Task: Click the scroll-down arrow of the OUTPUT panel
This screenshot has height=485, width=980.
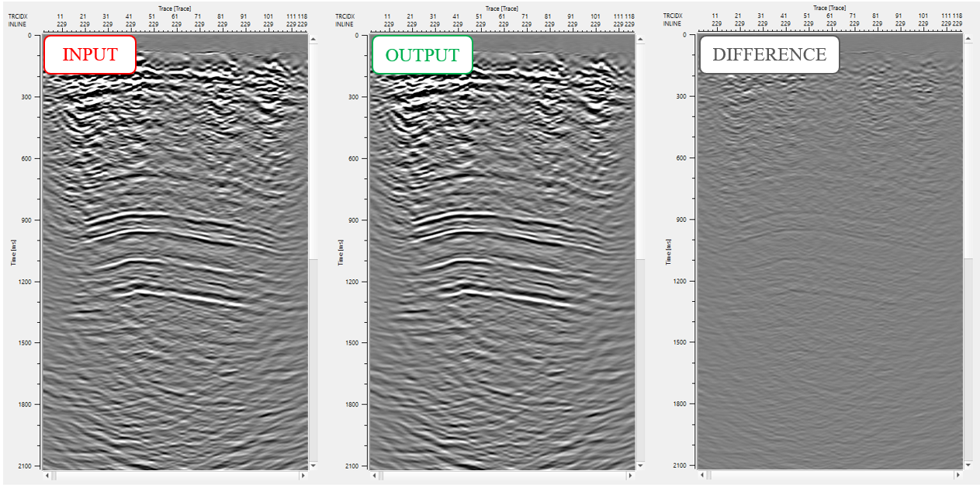Action: point(640,466)
